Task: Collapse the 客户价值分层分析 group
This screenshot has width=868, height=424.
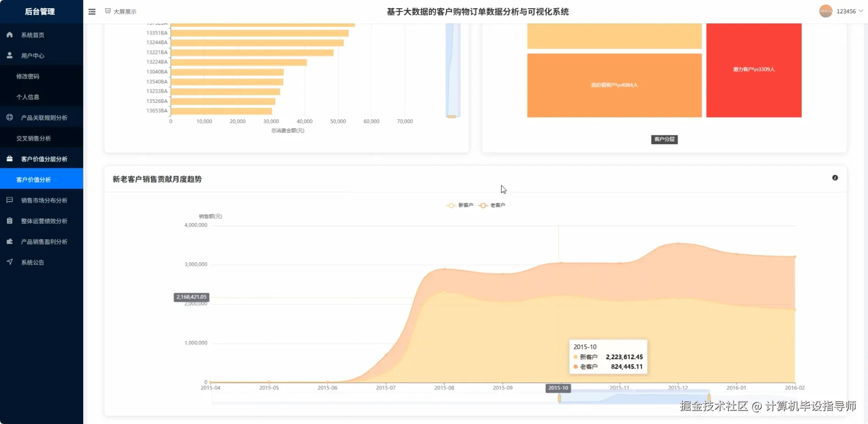Action: click(x=42, y=159)
